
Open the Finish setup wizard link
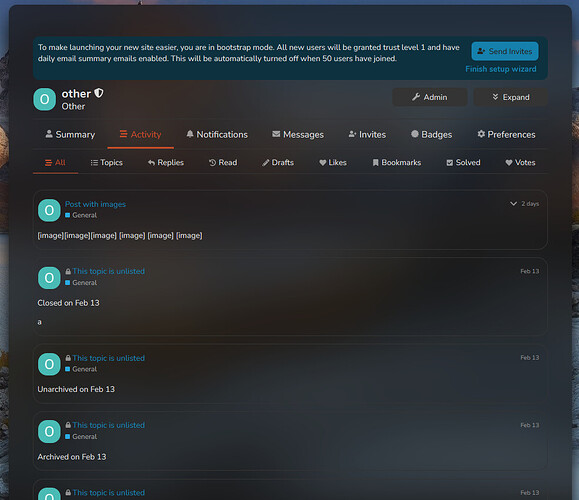[501, 69]
